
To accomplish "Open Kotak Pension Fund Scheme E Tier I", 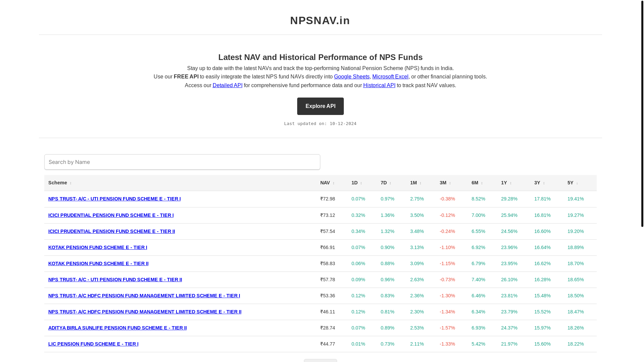I will pyautogui.click(x=98, y=247).
